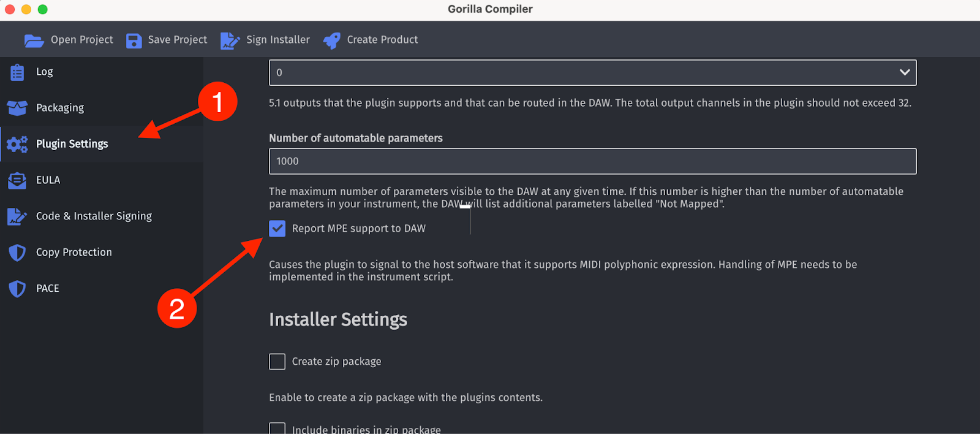
Task: Click the EULA envelope icon in sidebar
Action: tap(17, 180)
